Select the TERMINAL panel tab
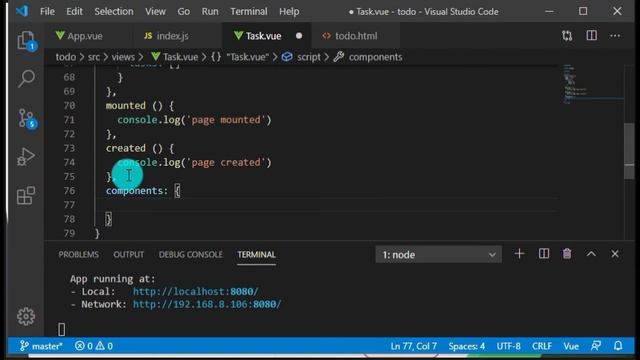 click(256, 255)
